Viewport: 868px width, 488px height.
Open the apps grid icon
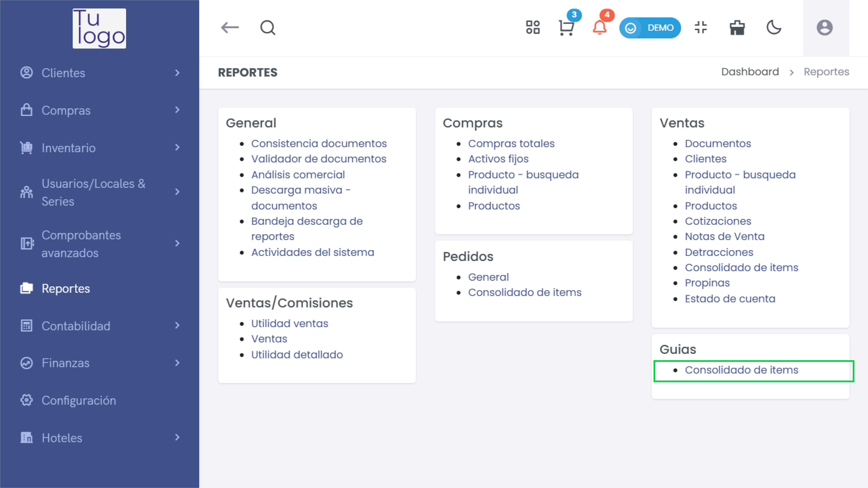click(533, 28)
